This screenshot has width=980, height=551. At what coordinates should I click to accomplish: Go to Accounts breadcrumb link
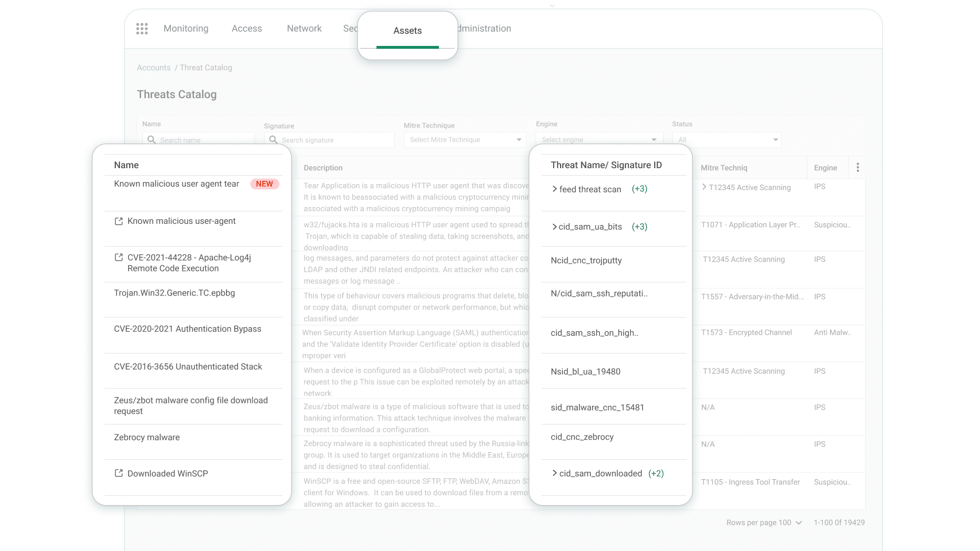click(x=154, y=68)
